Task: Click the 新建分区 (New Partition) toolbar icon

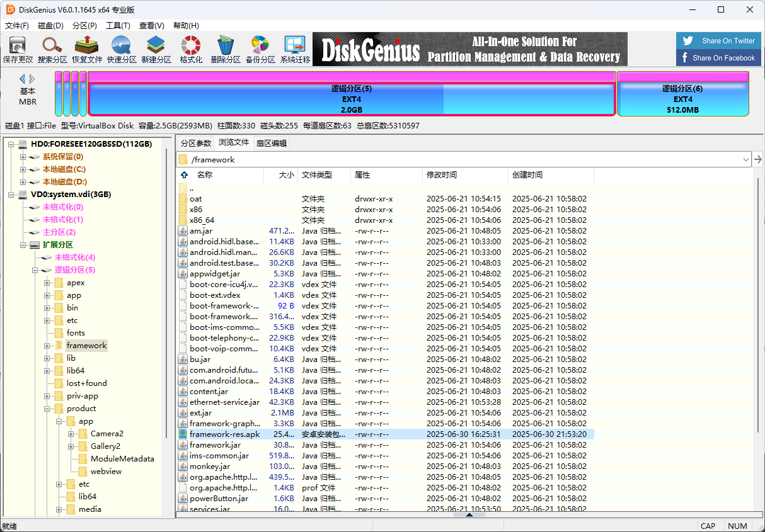Action: 156,48
